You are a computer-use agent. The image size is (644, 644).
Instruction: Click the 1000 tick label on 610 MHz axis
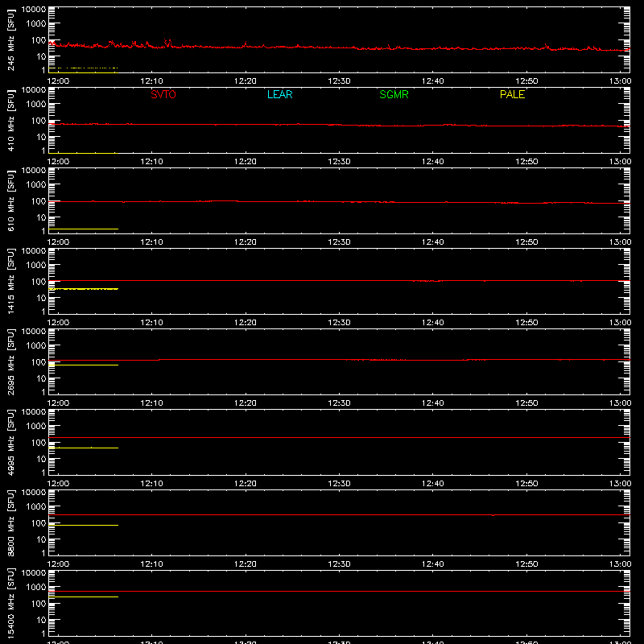(x=36, y=184)
